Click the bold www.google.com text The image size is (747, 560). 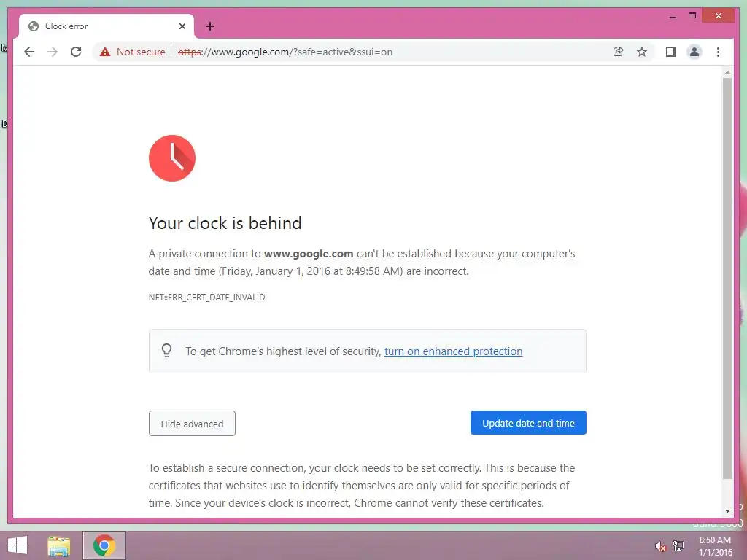(x=309, y=254)
